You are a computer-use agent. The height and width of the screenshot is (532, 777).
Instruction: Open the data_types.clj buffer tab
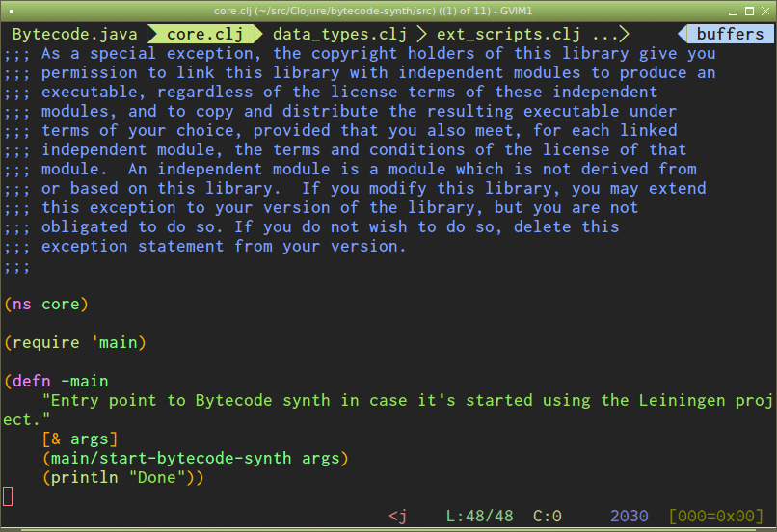[339, 34]
